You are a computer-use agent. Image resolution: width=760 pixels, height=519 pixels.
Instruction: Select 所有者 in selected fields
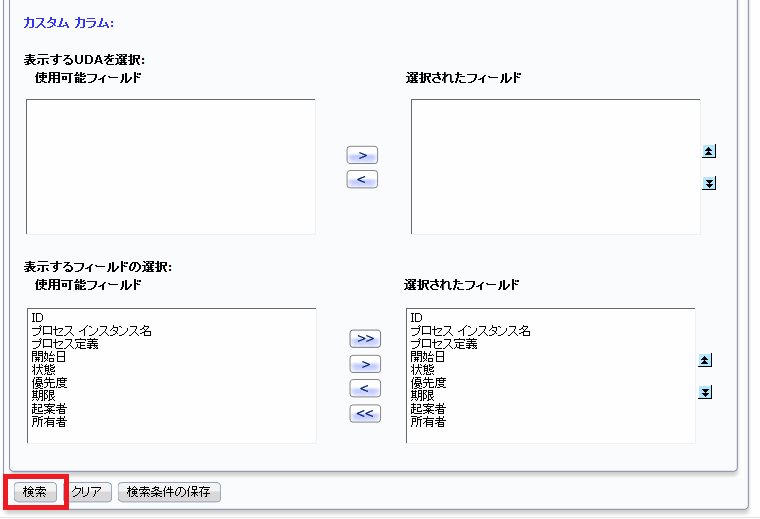pyautogui.click(x=428, y=422)
